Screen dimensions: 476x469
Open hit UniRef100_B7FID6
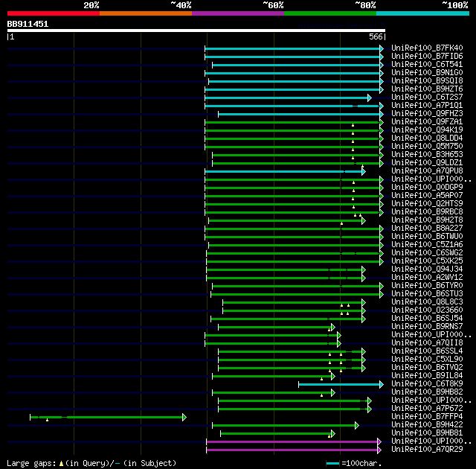click(x=427, y=56)
